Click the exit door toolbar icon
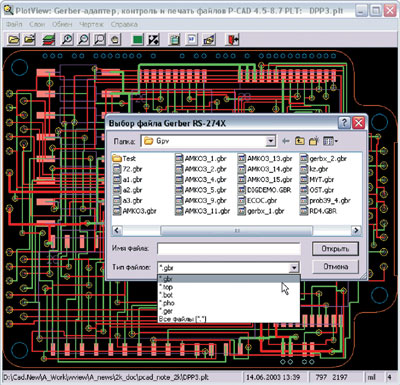 pyautogui.click(x=232, y=39)
